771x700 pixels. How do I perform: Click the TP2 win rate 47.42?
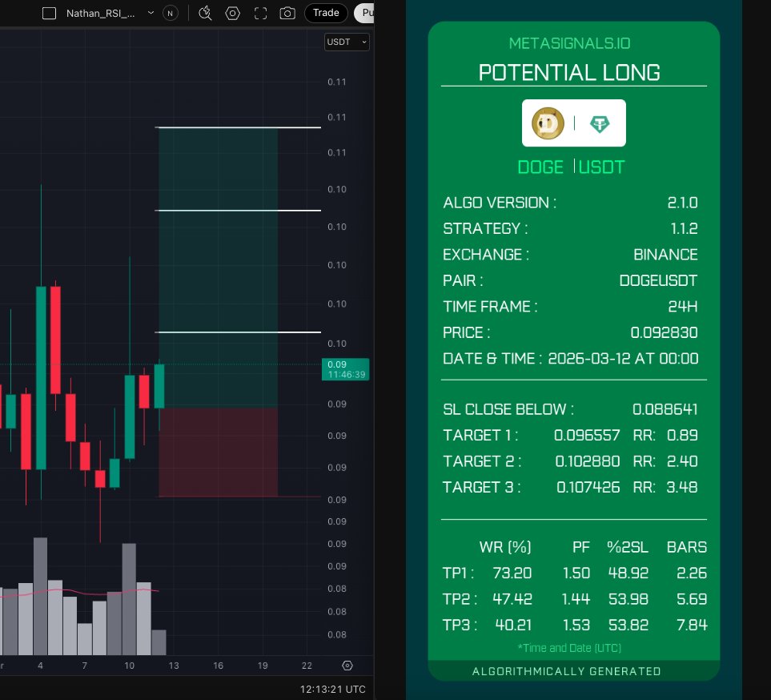[x=512, y=599]
